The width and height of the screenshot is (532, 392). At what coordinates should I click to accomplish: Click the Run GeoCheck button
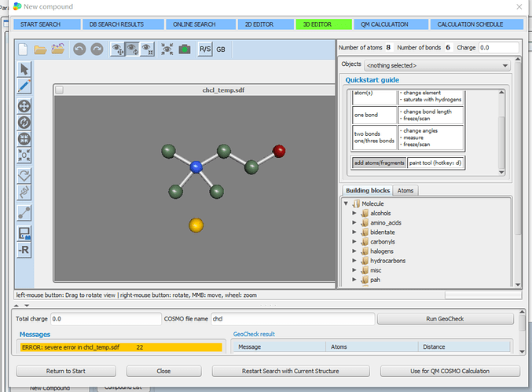point(446,320)
